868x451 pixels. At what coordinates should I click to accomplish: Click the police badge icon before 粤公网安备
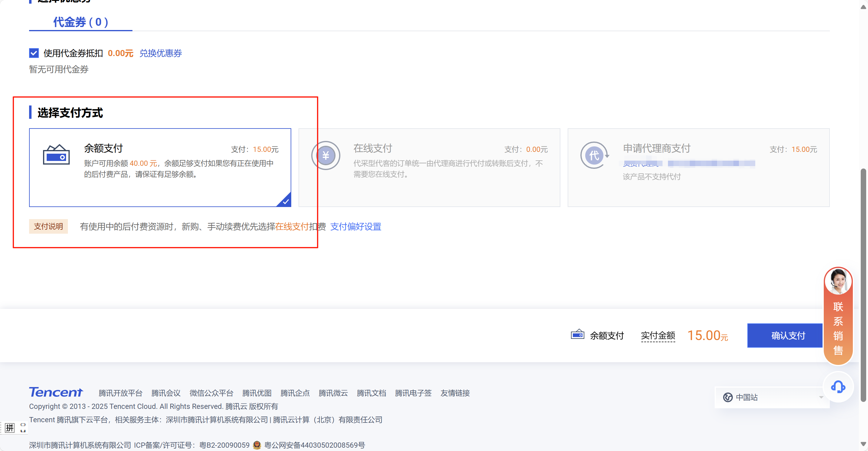click(x=257, y=445)
